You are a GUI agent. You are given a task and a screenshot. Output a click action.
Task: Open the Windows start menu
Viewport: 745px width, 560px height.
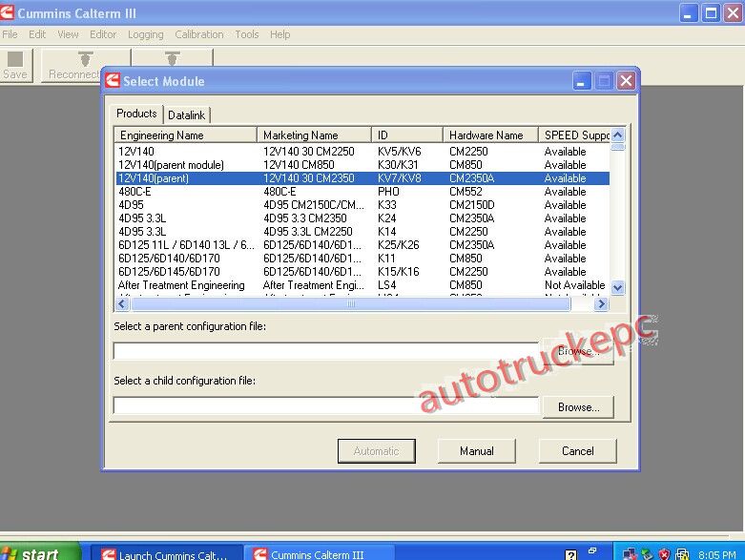click(40, 553)
